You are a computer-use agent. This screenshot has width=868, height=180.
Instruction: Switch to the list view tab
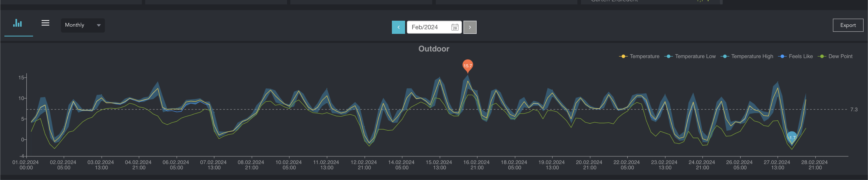45,23
